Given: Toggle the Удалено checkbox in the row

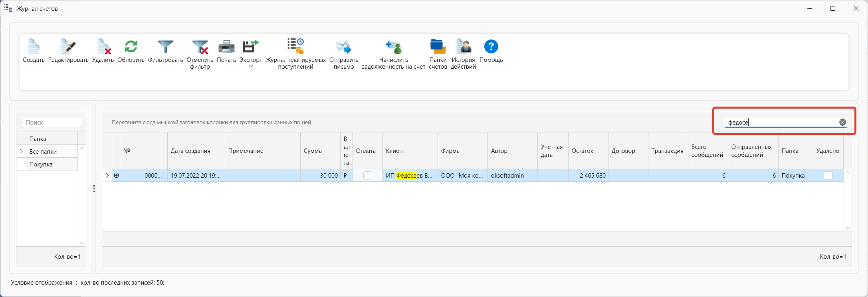Looking at the screenshot, I should tap(828, 176).
